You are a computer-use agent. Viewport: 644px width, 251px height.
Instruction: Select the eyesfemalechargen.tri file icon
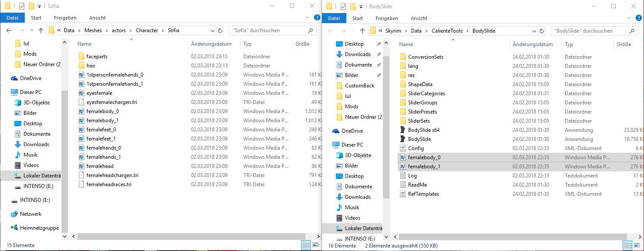click(81, 102)
